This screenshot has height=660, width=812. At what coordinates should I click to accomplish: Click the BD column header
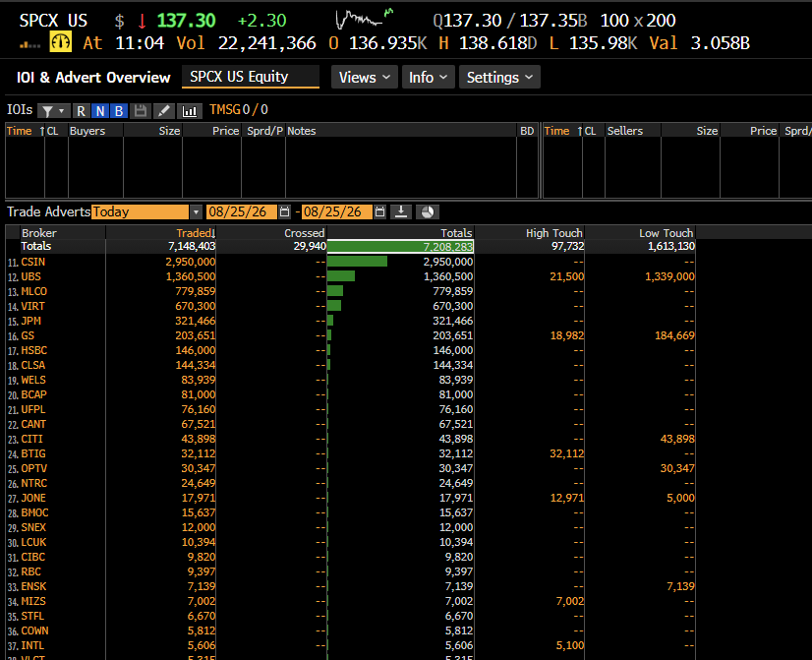pos(527,131)
